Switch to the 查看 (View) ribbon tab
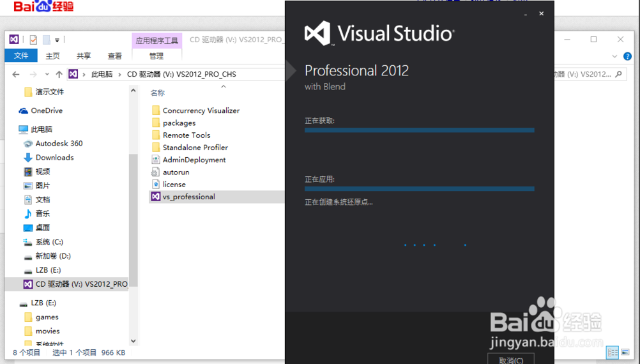Screen dimensions: 640x364 pyautogui.click(x=114, y=56)
